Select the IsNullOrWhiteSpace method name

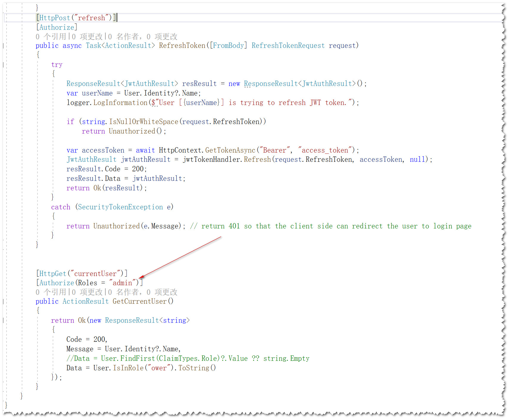tap(143, 122)
